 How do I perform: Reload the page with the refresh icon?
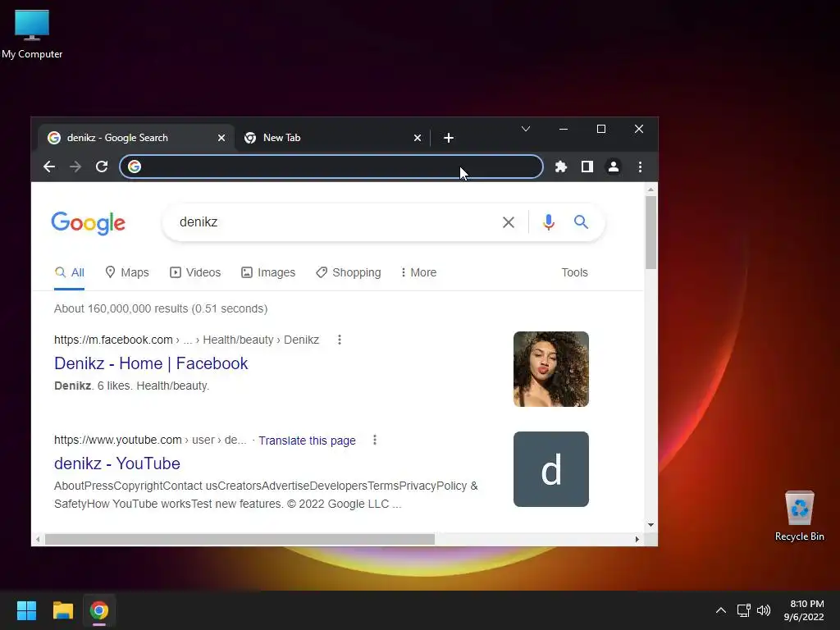coord(102,167)
